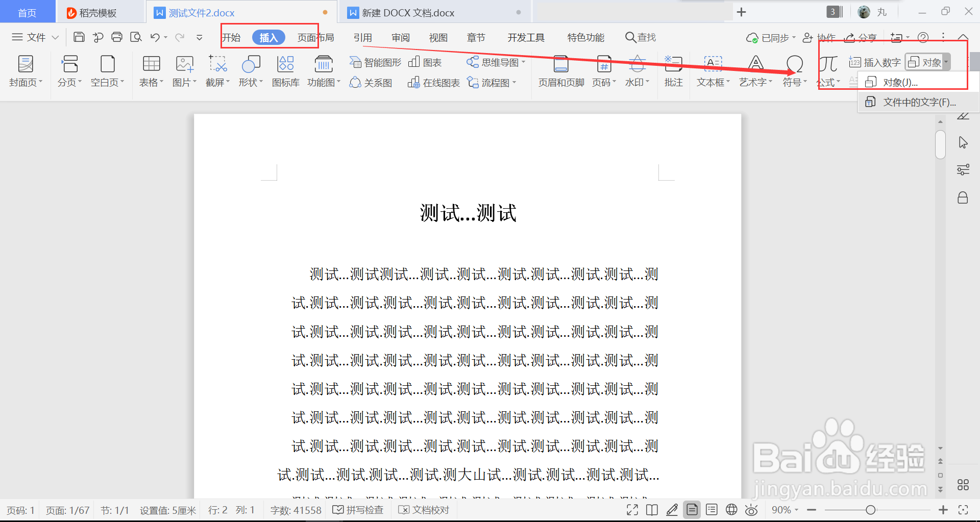The image size is (980, 522).
Task: Open the shapes (形状) tool
Action: [251, 71]
